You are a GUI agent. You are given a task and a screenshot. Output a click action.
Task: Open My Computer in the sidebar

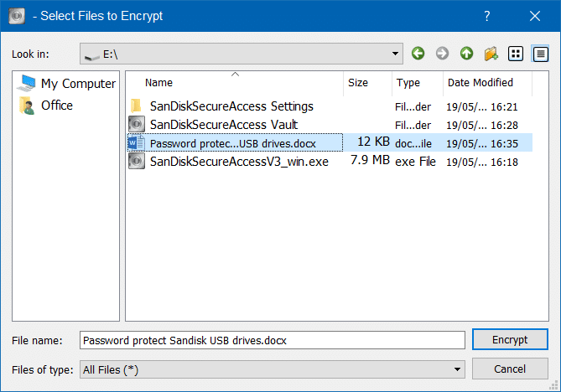pyautogui.click(x=66, y=84)
